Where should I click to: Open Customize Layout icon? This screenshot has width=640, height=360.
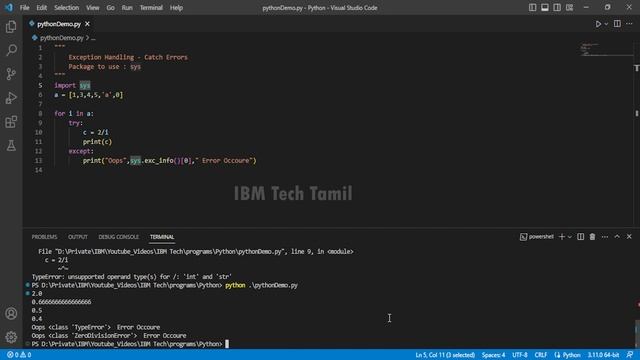569,7
